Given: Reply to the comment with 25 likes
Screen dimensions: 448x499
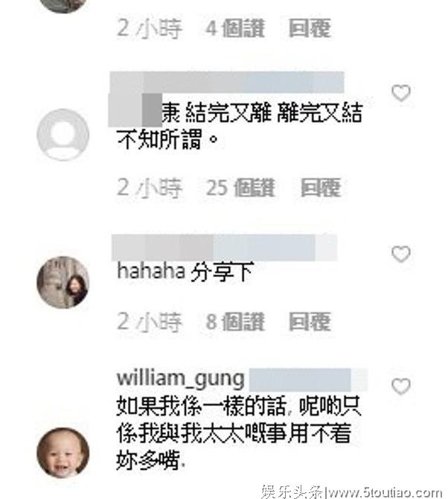Looking at the screenshot, I should 321,188.
